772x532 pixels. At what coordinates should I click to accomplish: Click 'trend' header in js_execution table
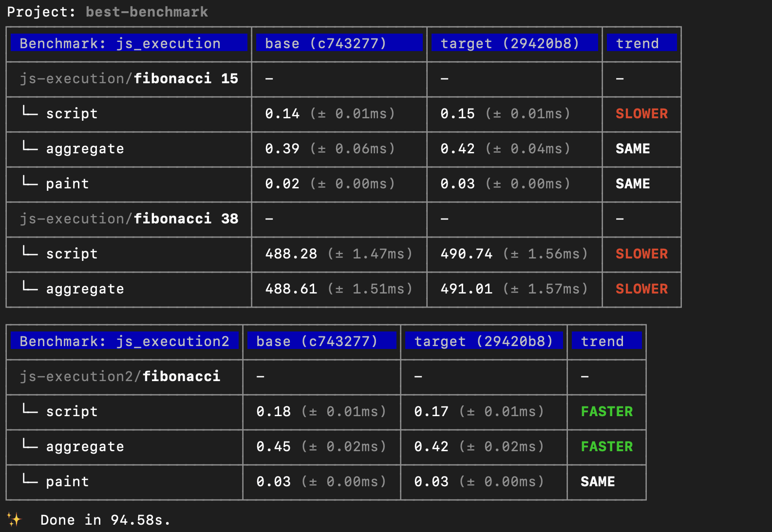pyautogui.click(x=641, y=43)
